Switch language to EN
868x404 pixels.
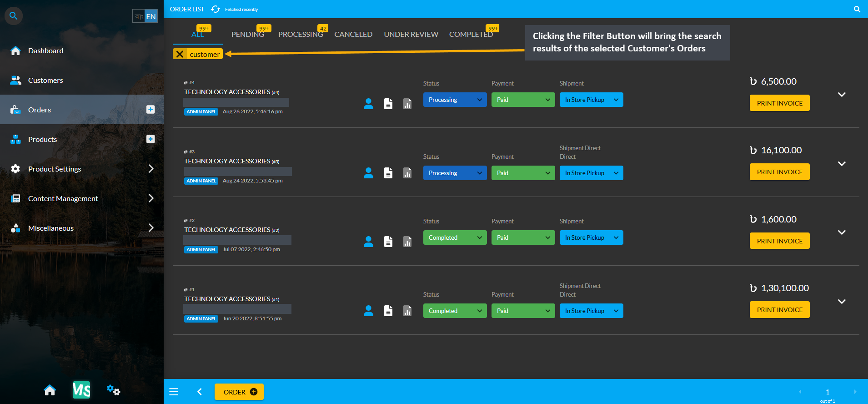tap(151, 16)
